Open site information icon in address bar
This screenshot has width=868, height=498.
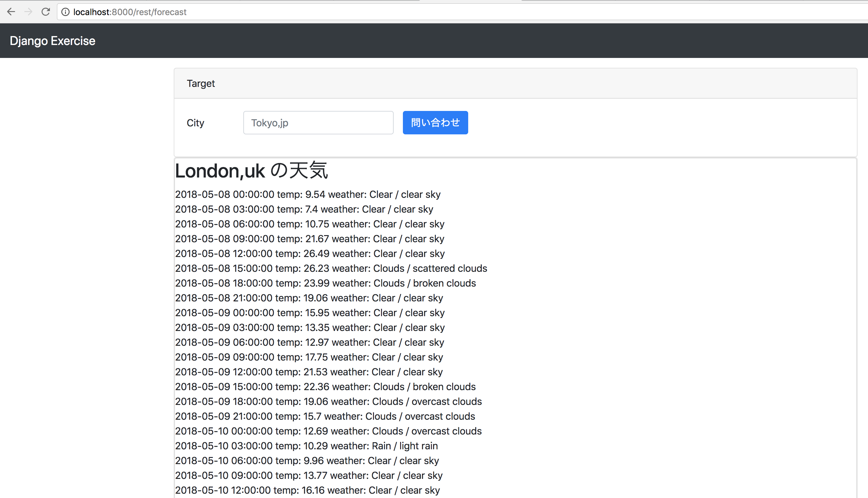(x=65, y=12)
